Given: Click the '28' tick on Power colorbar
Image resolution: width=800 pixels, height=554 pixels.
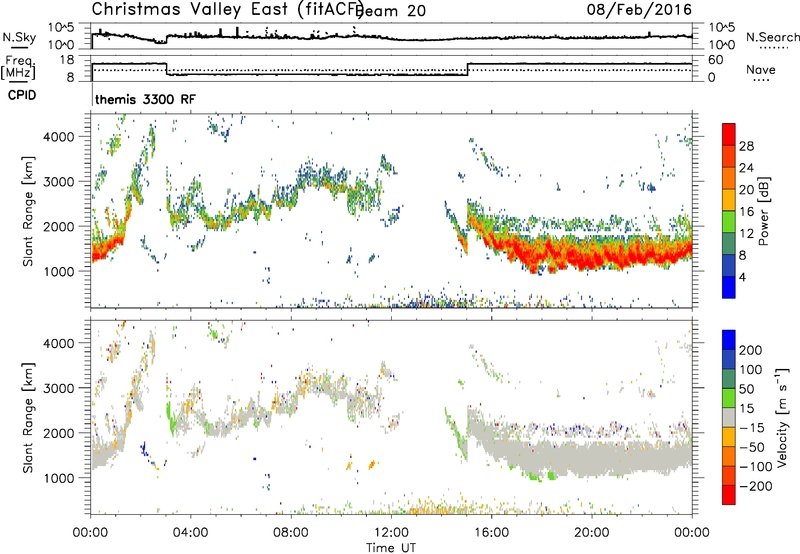Looking at the screenshot, I should pyautogui.click(x=746, y=146).
